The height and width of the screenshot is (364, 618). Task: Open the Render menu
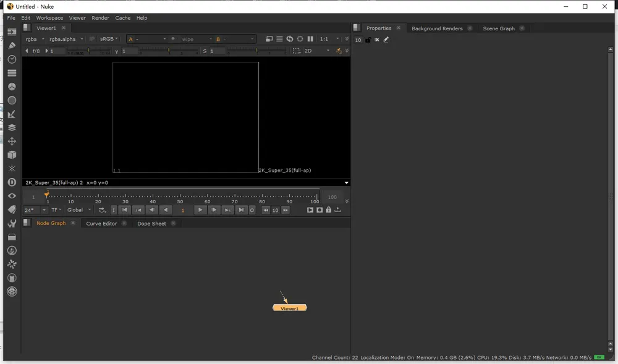(100, 18)
